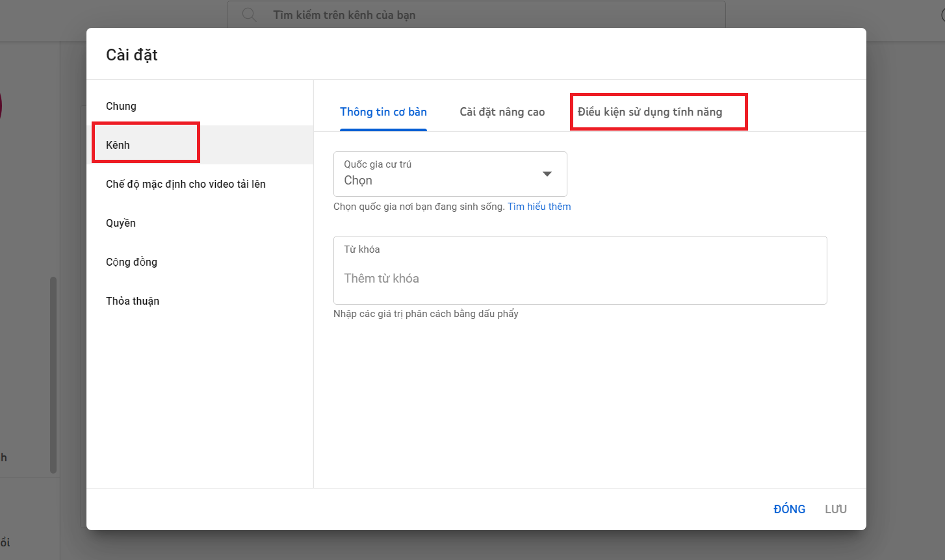945x560 pixels.
Task: Switch to the Cài đặt nâng cao tab
Action: pos(502,112)
